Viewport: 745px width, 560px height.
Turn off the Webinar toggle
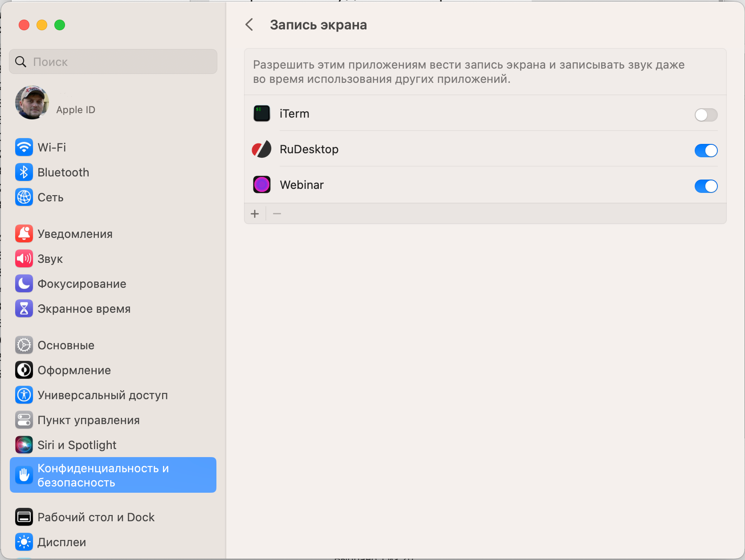(706, 186)
